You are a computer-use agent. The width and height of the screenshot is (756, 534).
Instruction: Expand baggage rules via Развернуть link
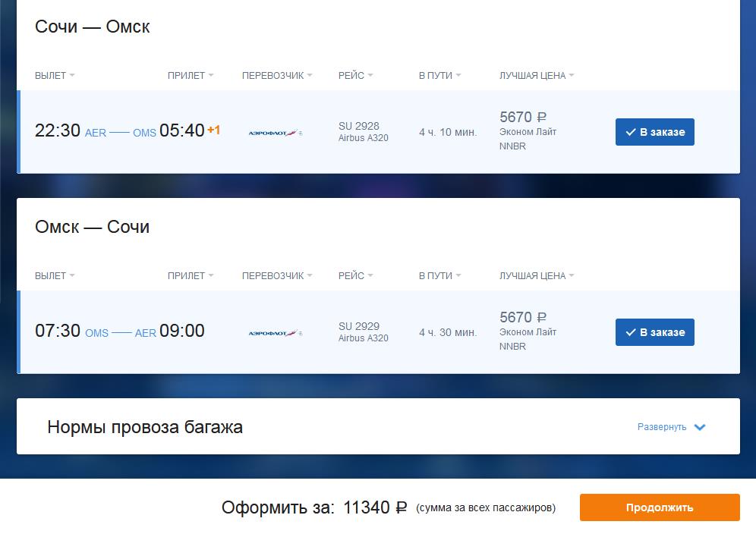662,427
